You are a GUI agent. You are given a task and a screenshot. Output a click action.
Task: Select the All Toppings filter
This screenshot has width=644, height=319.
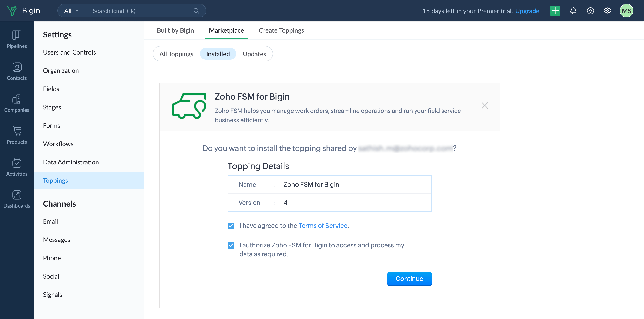(x=176, y=54)
